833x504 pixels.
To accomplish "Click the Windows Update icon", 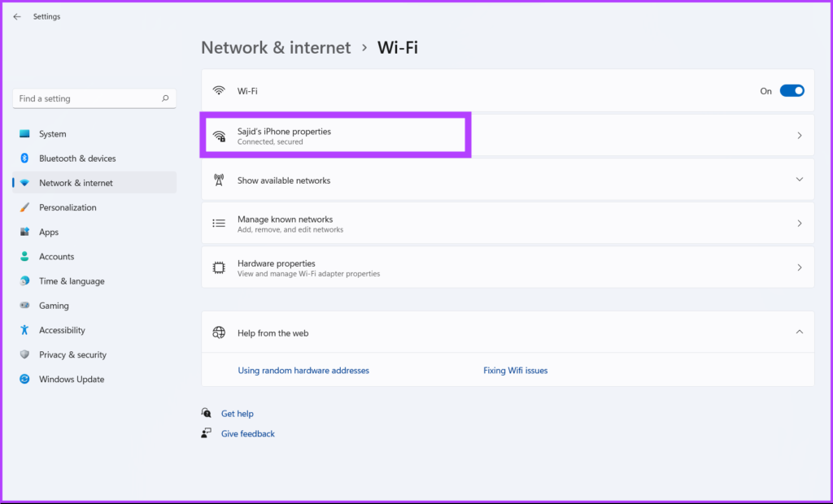I will (24, 379).
